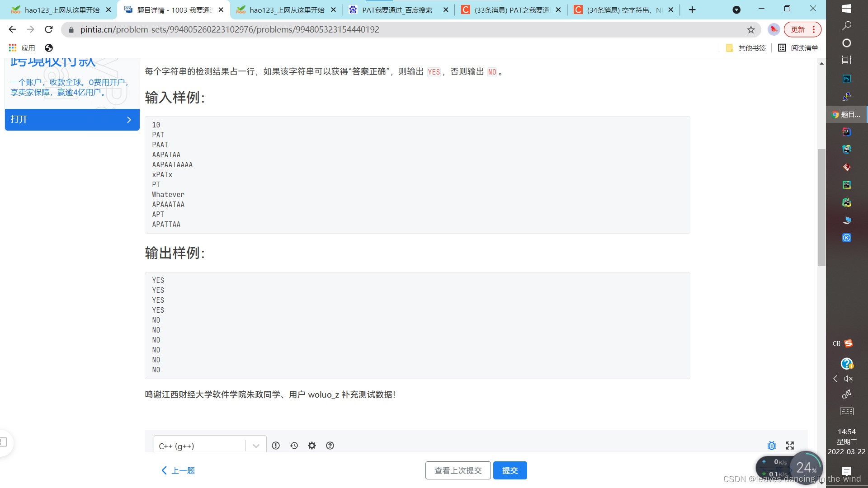Toggle the debug bug icon

(x=772, y=446)
